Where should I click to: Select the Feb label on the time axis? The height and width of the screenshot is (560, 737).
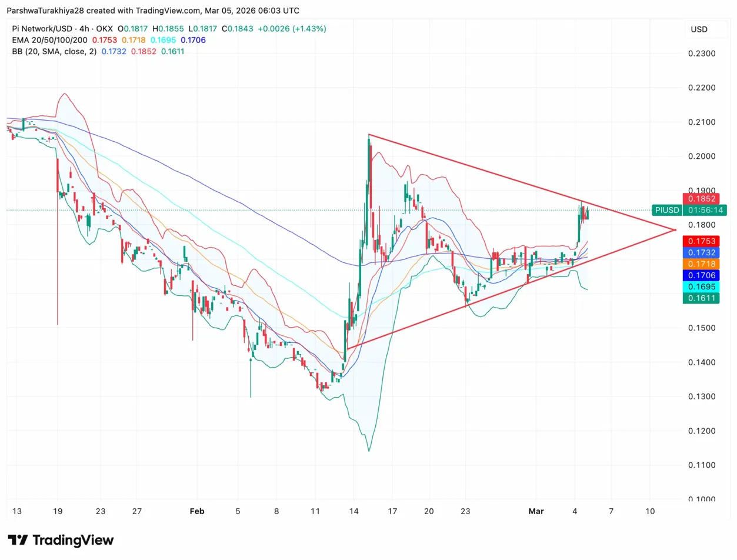pyautogui.click(x=197, y=511)
